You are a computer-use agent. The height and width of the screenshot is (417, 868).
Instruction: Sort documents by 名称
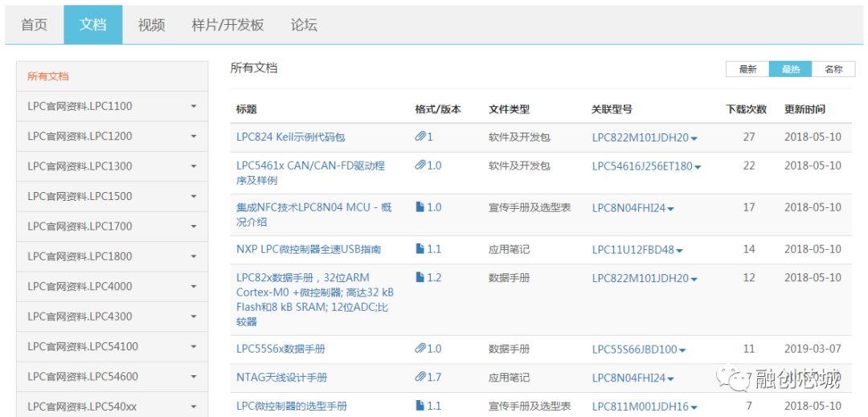tap(833, 69)
